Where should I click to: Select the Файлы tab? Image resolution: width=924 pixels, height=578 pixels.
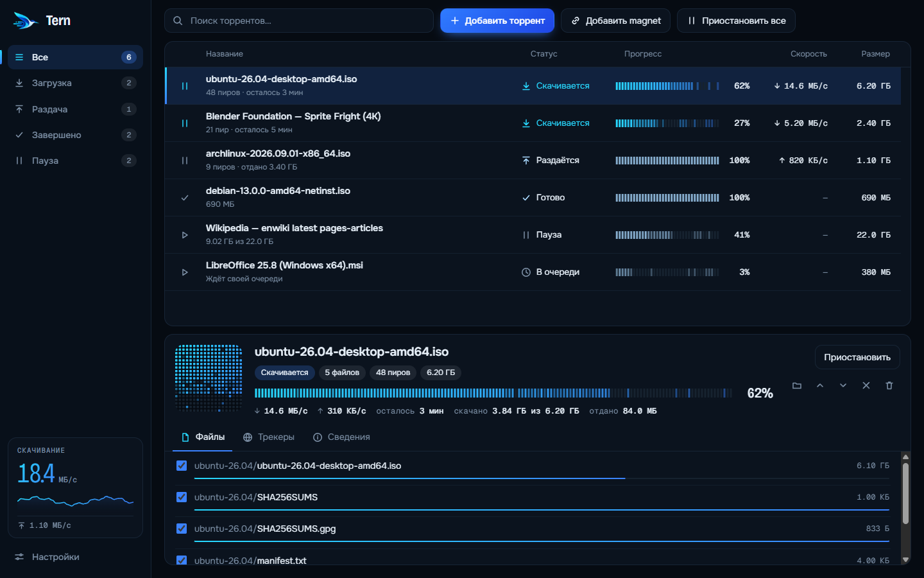point(203,437)
